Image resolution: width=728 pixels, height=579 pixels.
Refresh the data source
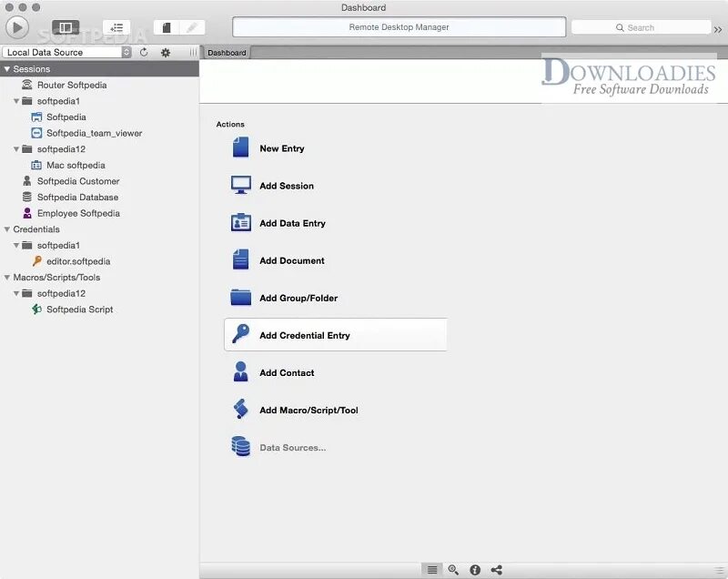pyautogui.click(x=144, y=52)
